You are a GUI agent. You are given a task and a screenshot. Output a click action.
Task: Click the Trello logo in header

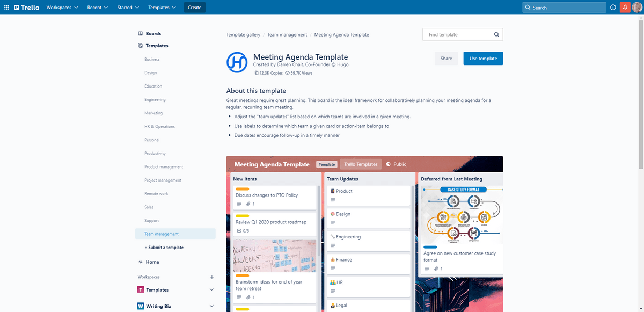(x=27, y=8)
